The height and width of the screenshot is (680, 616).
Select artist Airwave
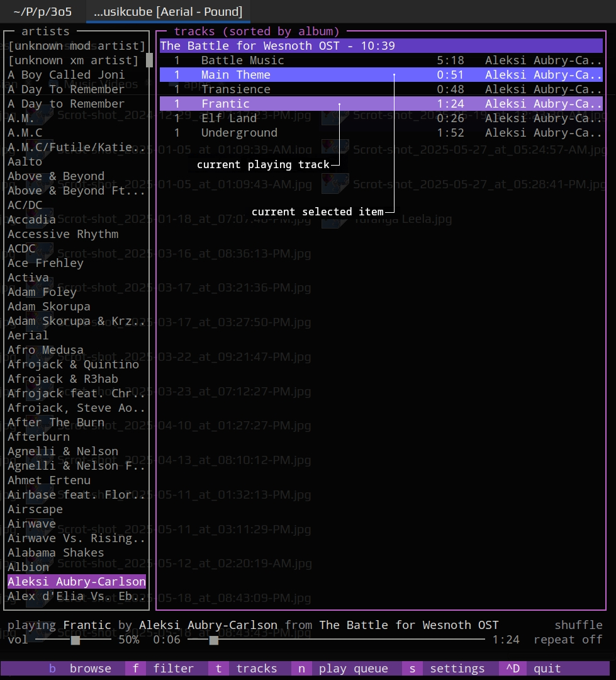(x=31, y=524)
